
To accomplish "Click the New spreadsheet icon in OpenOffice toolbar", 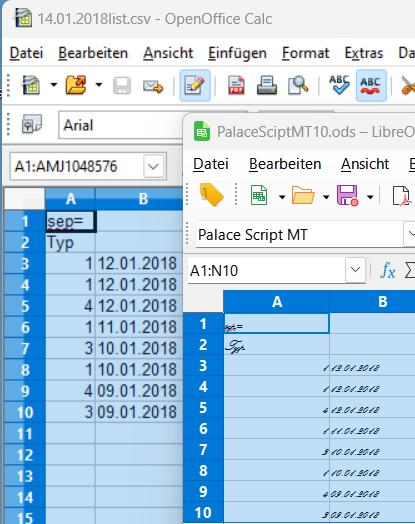I will (x=31, y=85).
